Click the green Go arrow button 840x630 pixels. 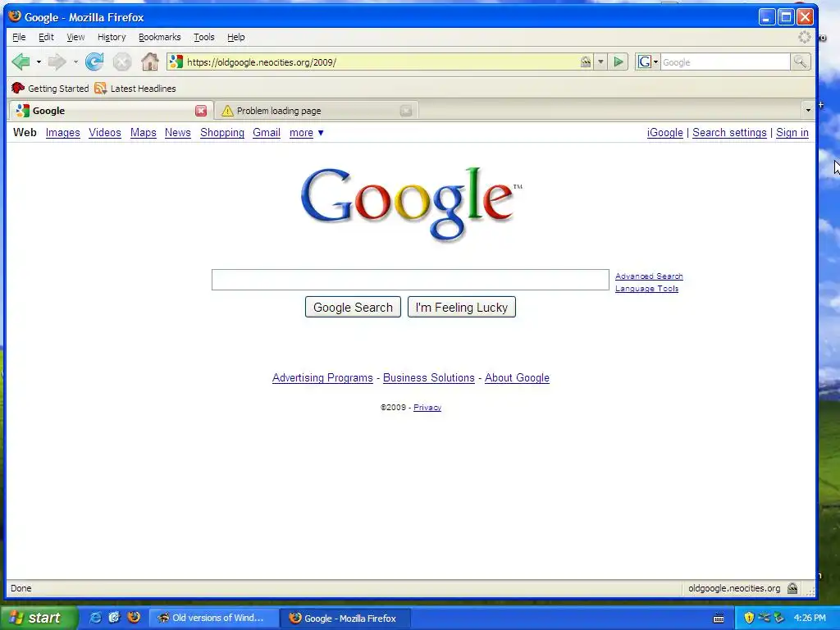619,62
